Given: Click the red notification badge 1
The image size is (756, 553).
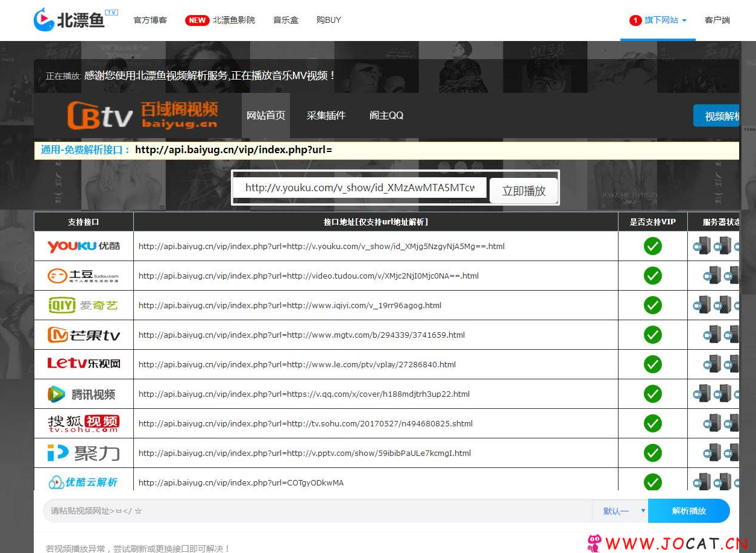Looking at the screenshot, I should [635, 21].
